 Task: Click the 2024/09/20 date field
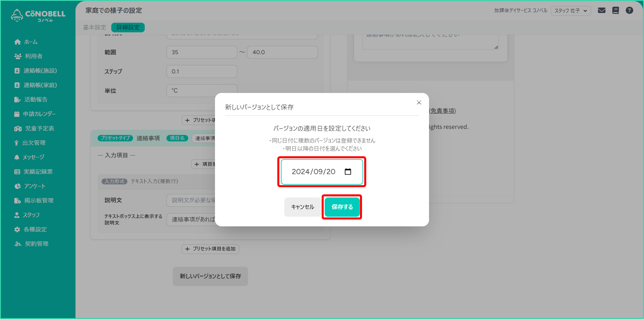tap(322, 172)
